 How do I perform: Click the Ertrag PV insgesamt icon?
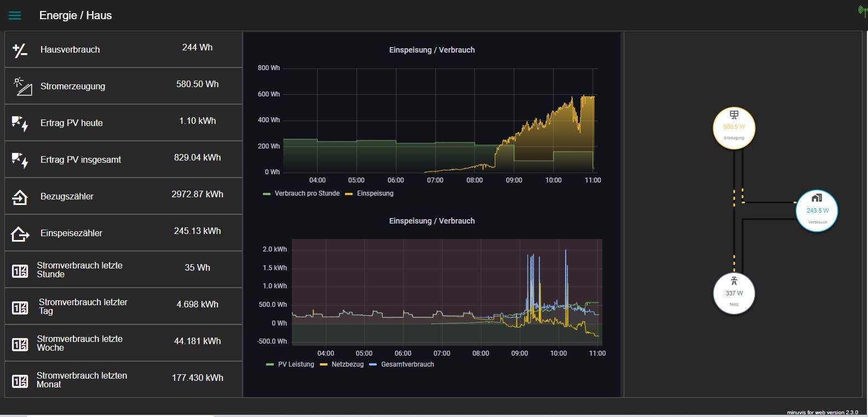pos(20,160)
